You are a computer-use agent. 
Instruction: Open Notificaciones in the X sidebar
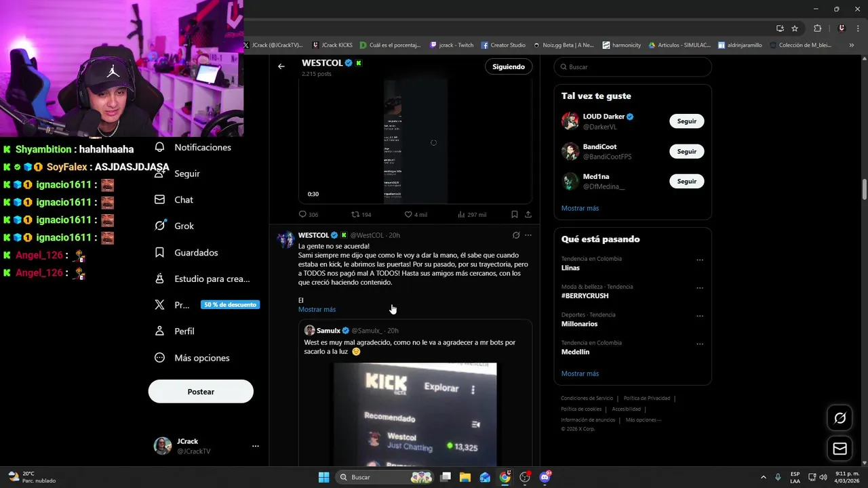(193, 147)
